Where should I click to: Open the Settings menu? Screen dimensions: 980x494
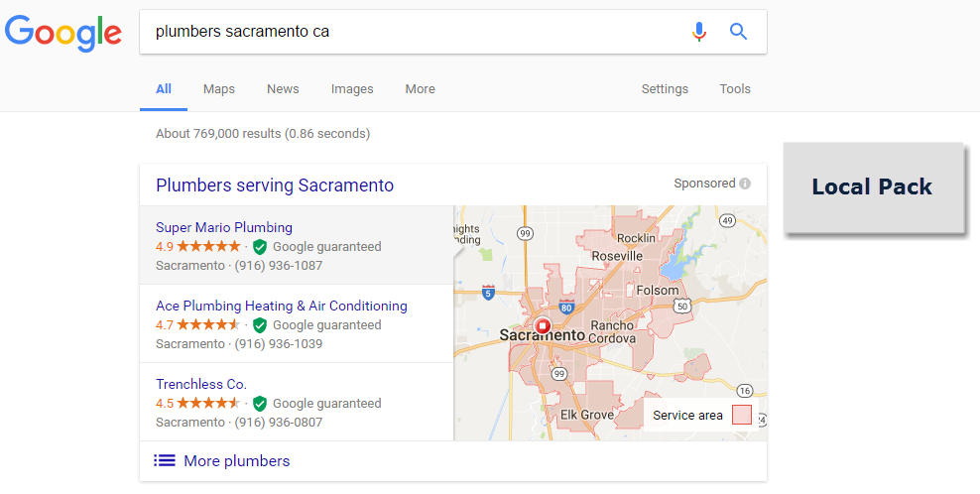tap(665, 89)
